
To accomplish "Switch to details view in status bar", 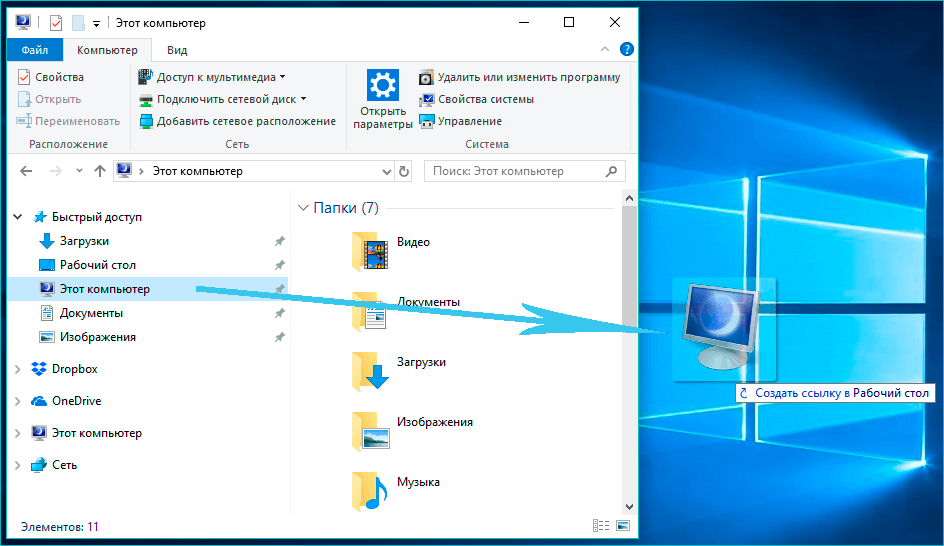I will tap(601, 526).
